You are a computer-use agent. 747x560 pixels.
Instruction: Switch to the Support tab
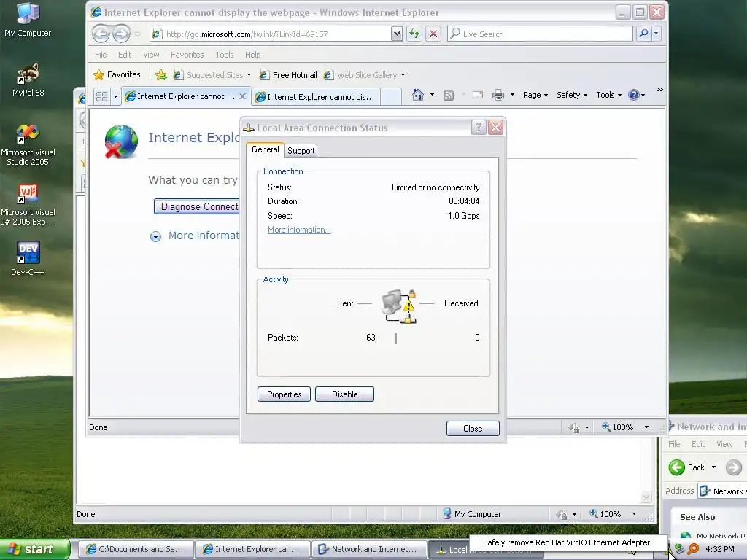click(x=301, y=150)
